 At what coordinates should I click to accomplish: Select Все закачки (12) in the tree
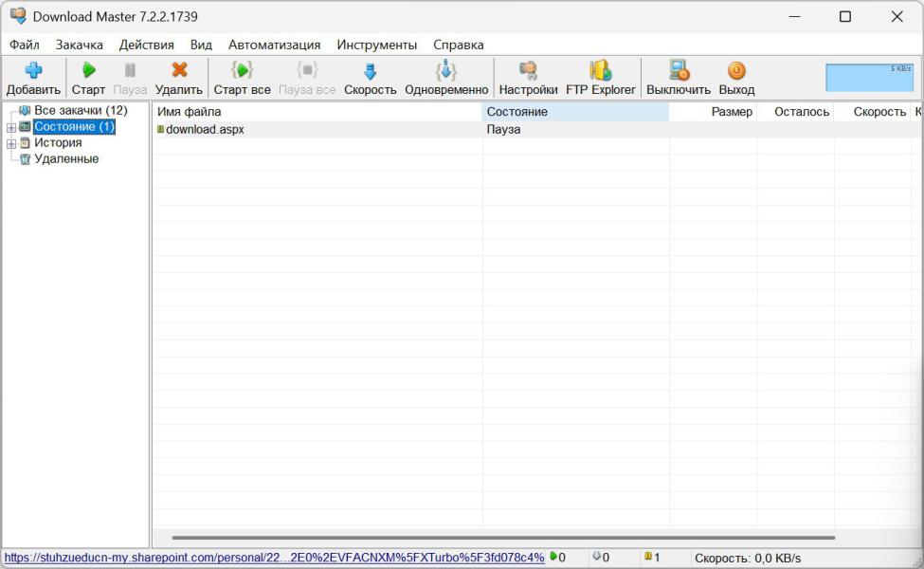[81, 111]
